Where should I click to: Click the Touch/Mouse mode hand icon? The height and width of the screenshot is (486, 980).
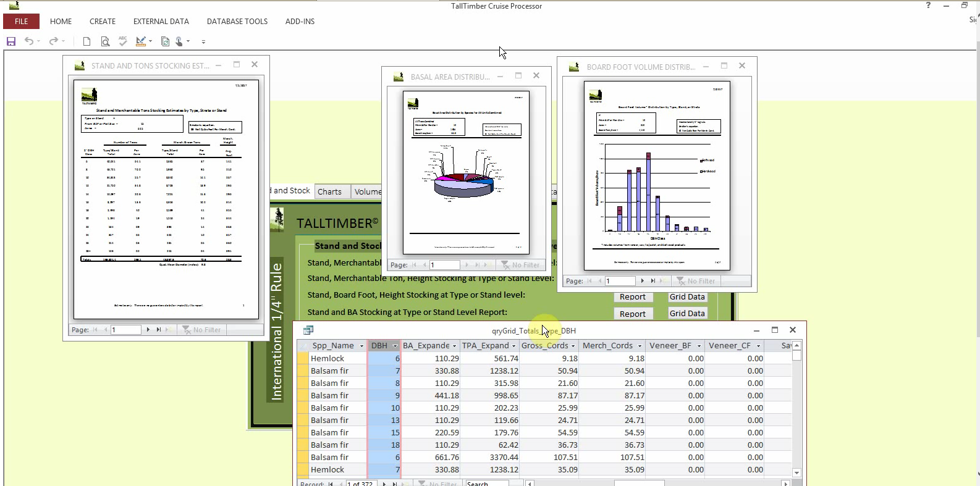[x=179, y=41]
